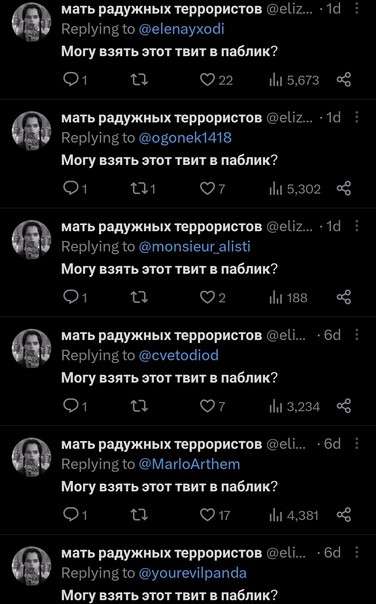Image resolution: width=376 pixels, height=604 pixels.
Task: Open the @elenayxodi profile link
Action: coord(181,29)
